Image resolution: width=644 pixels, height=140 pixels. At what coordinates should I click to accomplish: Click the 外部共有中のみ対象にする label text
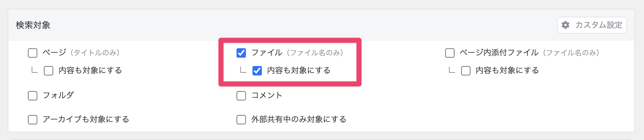tap(299, 119)
